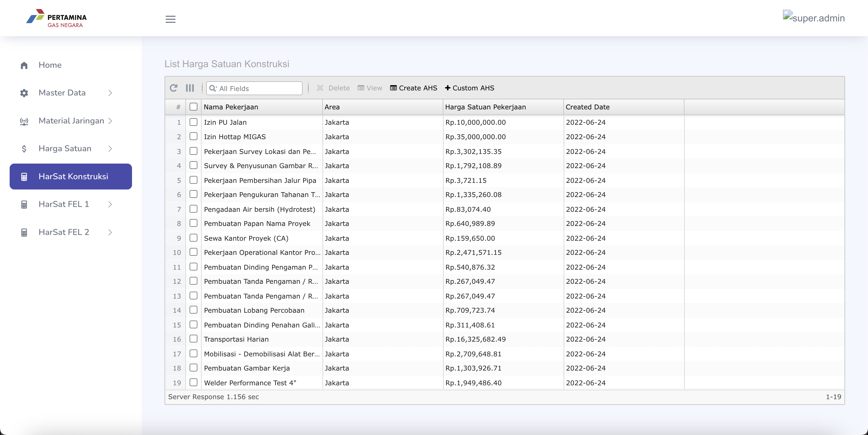Click into the All Fields search box

pos(254,88)
